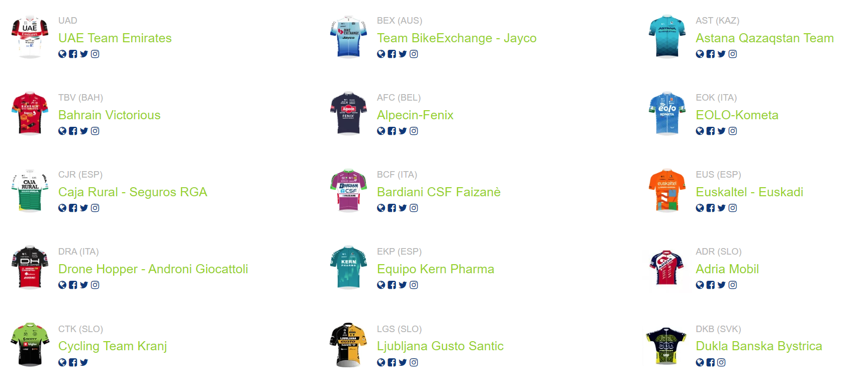Open Cycling Team Kranj Twitter icon

(84, 362)
